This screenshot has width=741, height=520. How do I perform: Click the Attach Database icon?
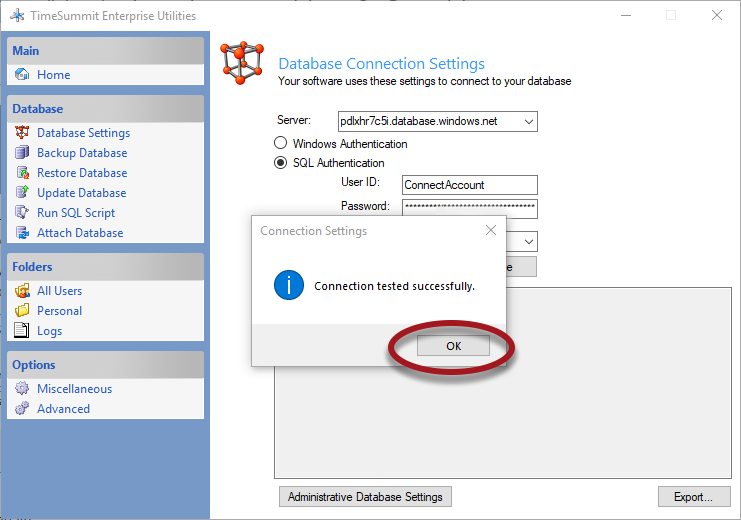22,233
